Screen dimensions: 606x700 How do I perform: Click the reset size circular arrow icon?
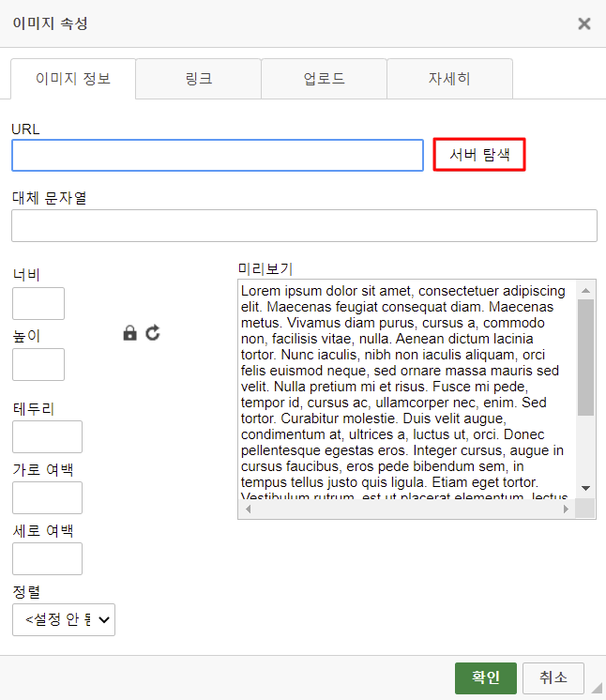153,332
